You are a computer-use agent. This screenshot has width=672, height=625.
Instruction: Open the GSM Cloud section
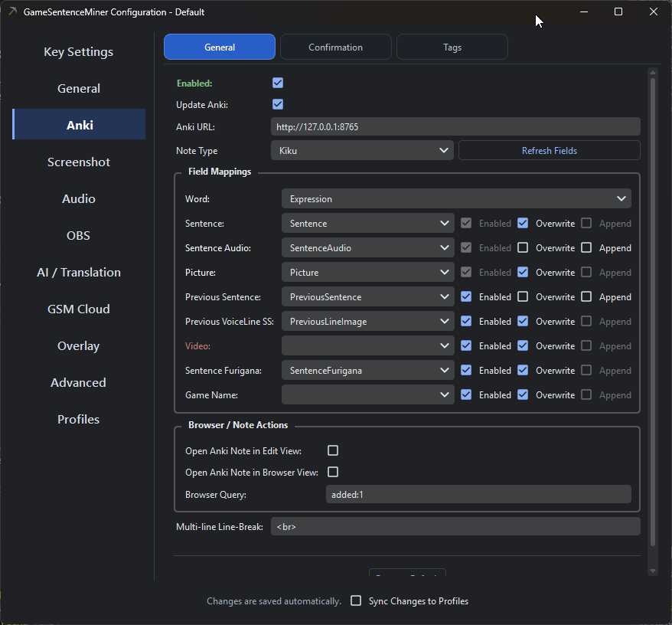[x=78, y=309]
